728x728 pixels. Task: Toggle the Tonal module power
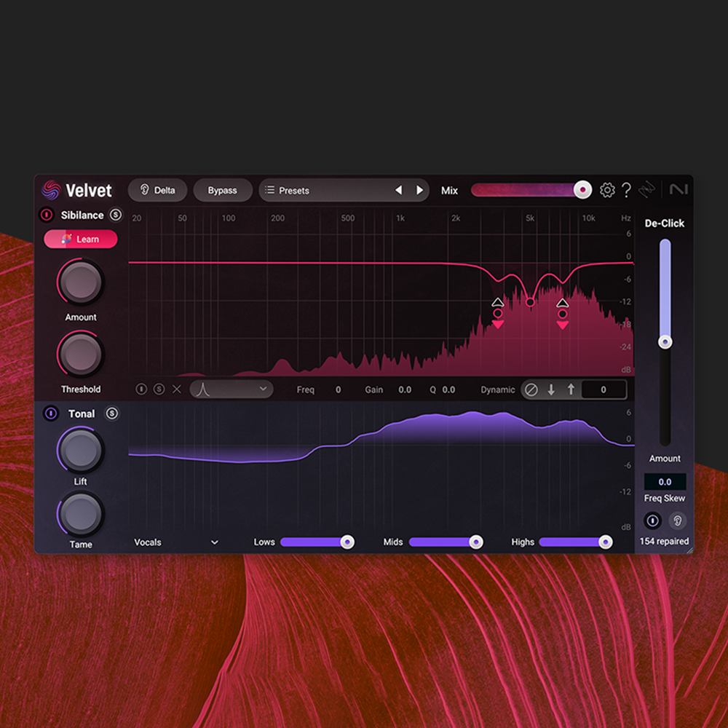click(51, 414)
